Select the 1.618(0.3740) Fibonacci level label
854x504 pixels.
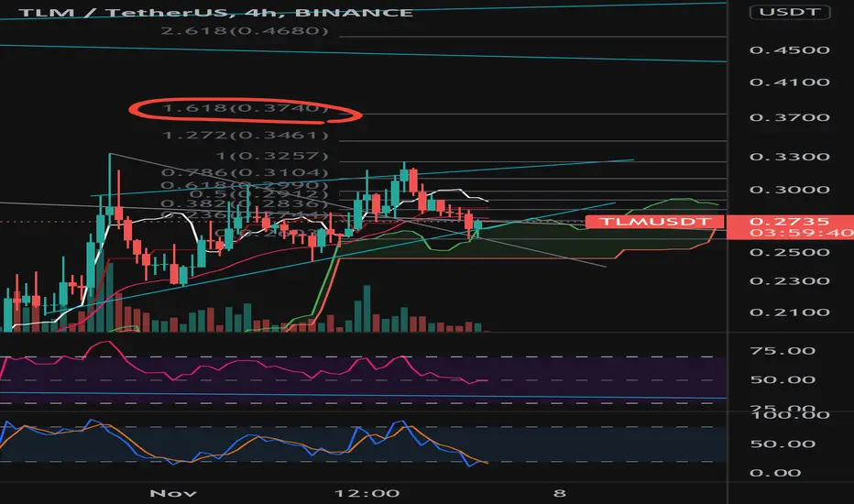click(246, 108)
